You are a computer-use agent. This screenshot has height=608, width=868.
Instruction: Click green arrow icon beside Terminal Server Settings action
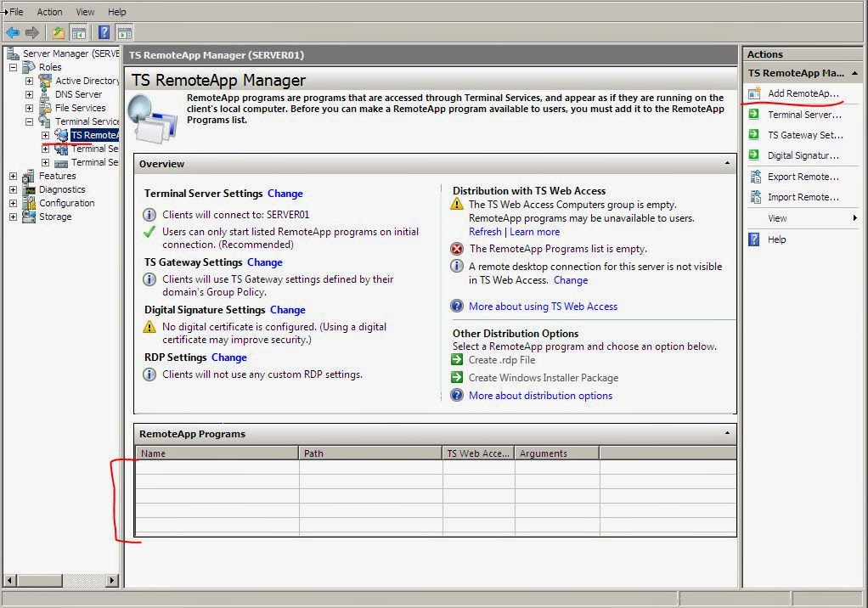click(754, 114)
